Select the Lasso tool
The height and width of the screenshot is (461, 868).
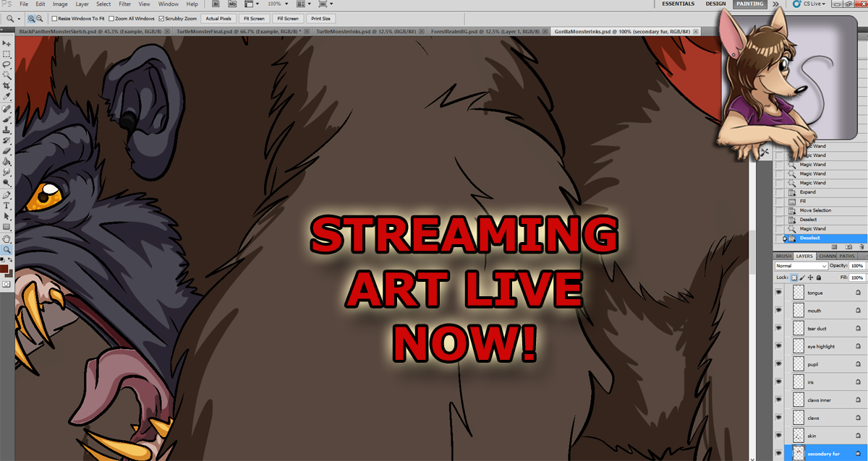point(7,64)
